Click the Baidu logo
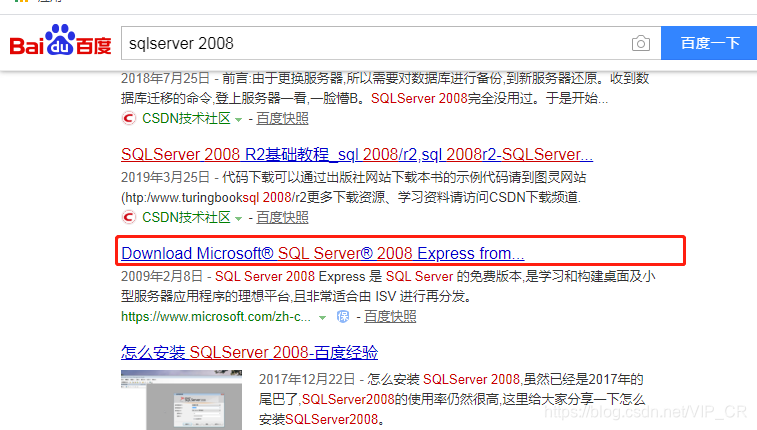 (x=60, y=41)
